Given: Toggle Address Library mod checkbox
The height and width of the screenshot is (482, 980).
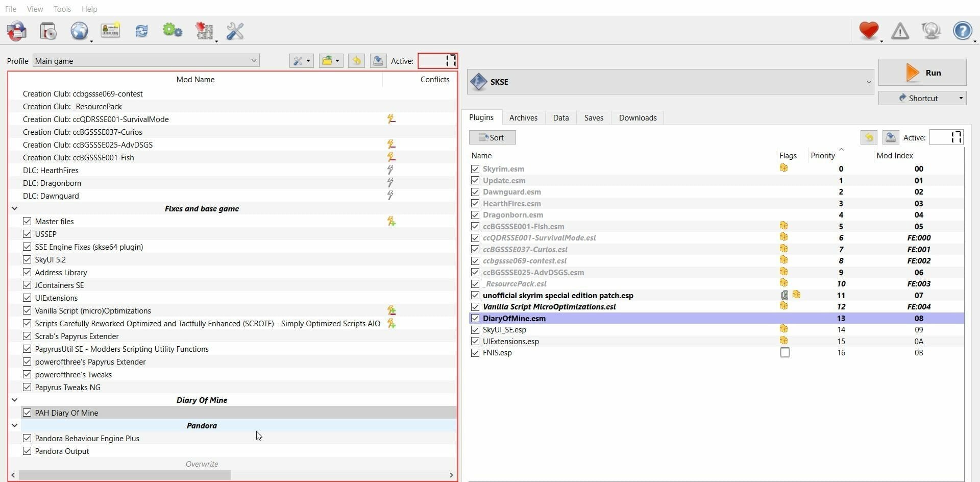Looking at the screenshot, I should tap(27, 272).
